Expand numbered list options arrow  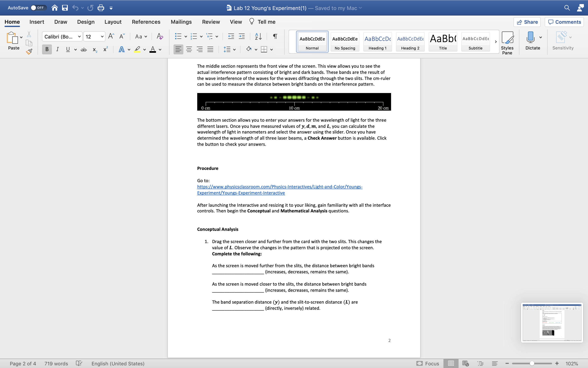tap(201, 37)
